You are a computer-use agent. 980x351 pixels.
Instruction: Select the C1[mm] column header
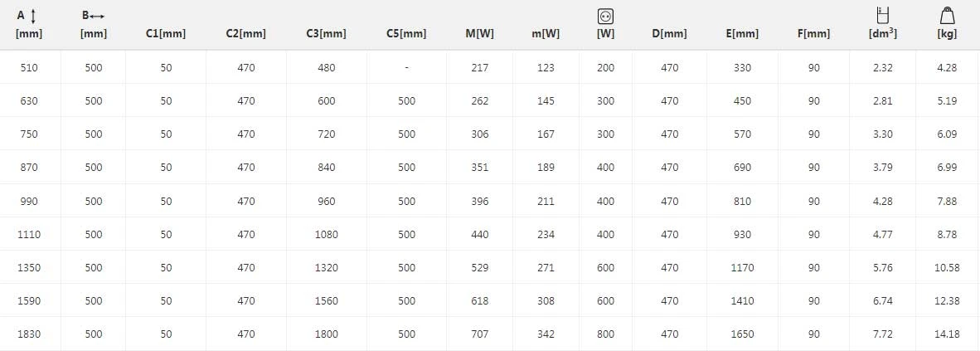(x=166, y=34)
